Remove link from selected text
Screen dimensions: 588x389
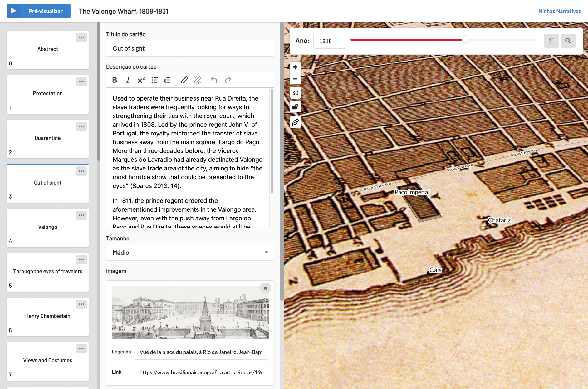click(x=198, y=80)
